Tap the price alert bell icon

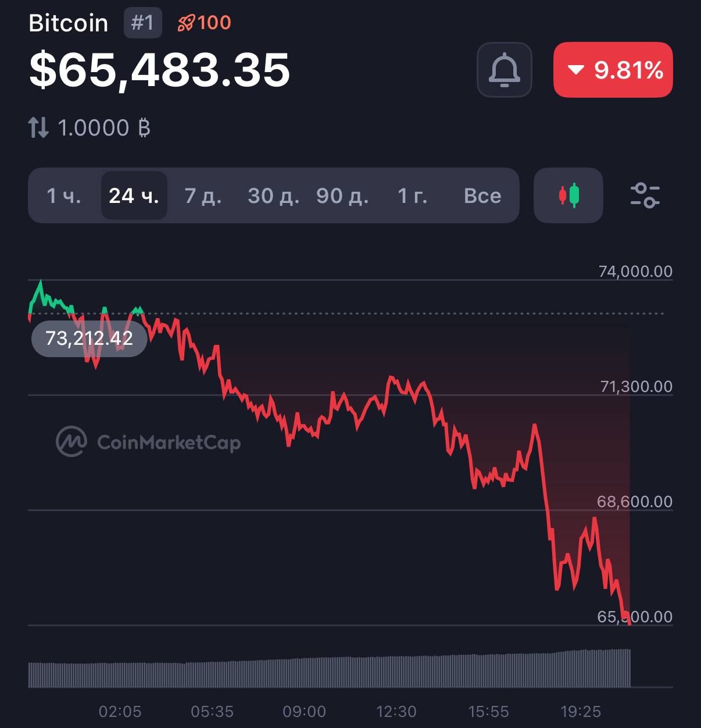click(505, 70)
